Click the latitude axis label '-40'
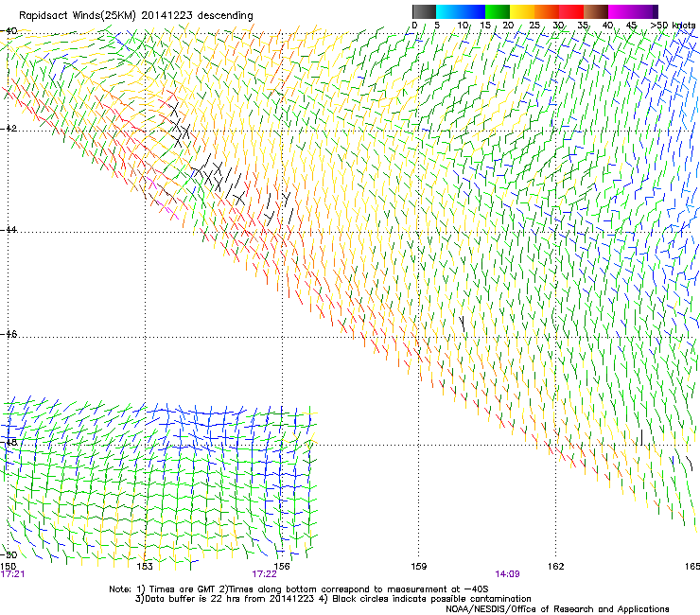This screenshot has width=700, height=615. (x=9, y=31)
